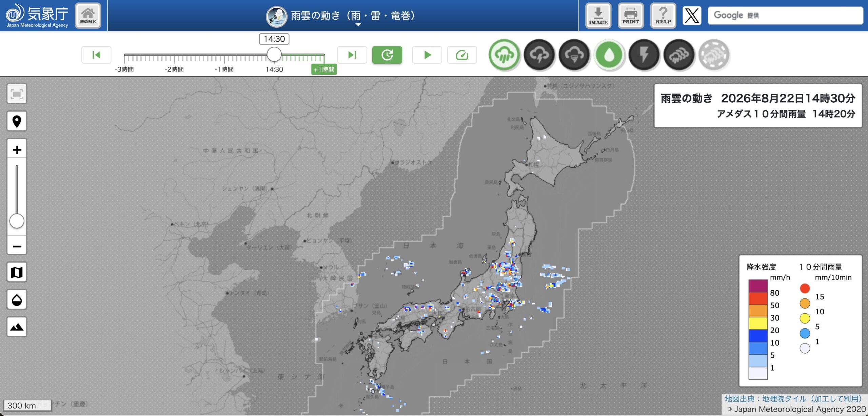Screen dimensions: 868x416
Task: Click the +1時間 forecast marker
Action: click(x=324, y=69)
